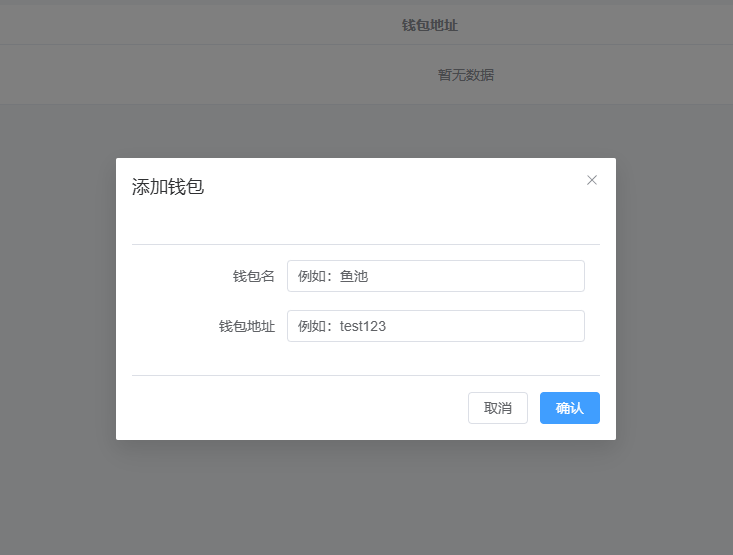The height and width of the screenshot is (555, 733).
Task: Click blank footer area left of 取消
Action: (x=300, y=408)
